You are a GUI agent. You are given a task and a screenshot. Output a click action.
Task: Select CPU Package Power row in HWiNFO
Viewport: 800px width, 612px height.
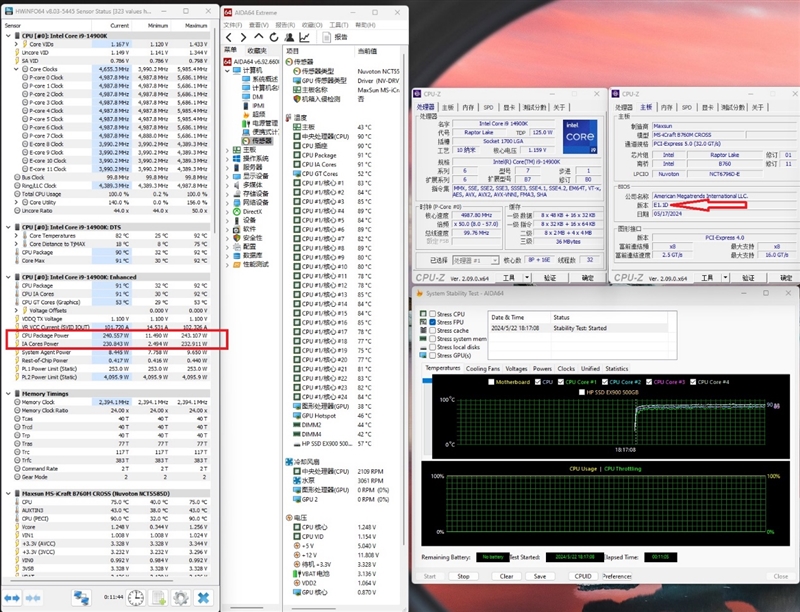(x=112, y=336)
